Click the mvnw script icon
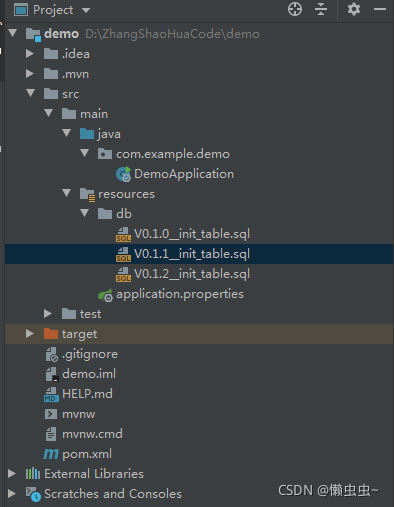Screen dimensions: 394x507 (x=51, y=414)
